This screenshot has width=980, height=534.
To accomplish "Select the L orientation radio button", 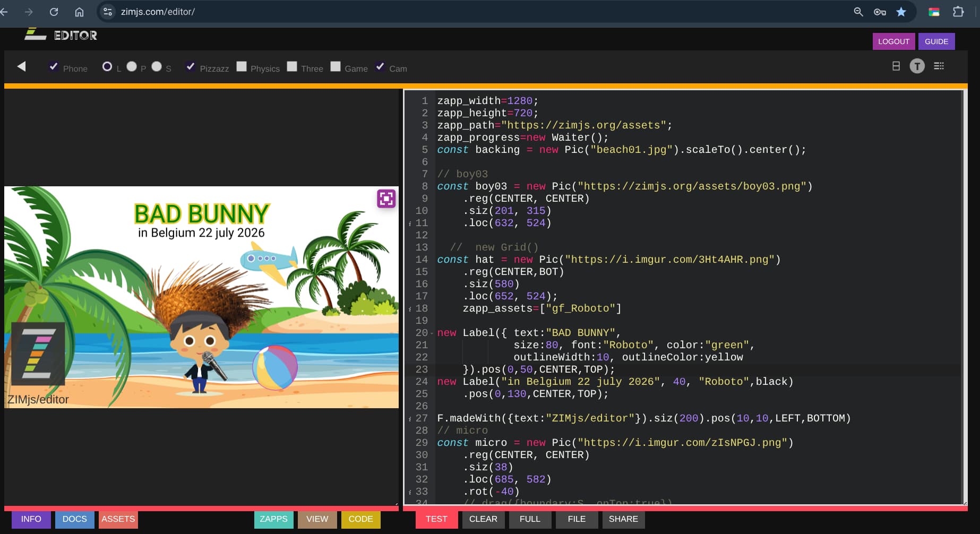I will pos(107,66).
